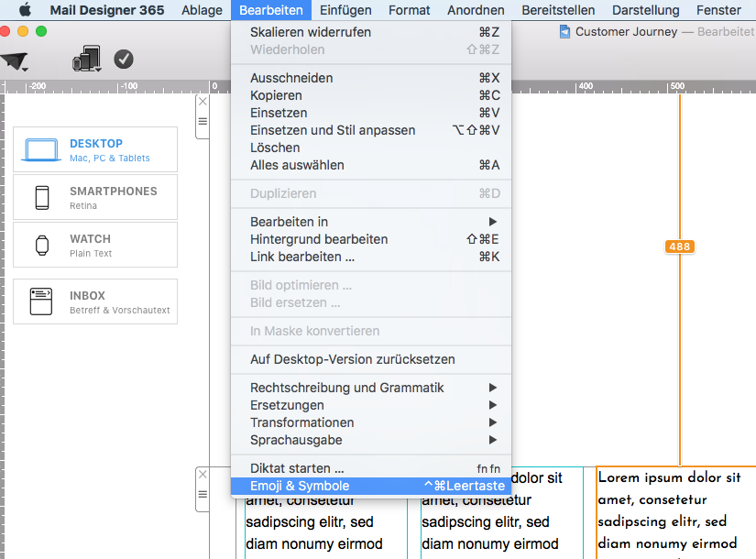Click the horizontal ruler at 400
Screen dimensions: 756x559
tap(586, 86)
